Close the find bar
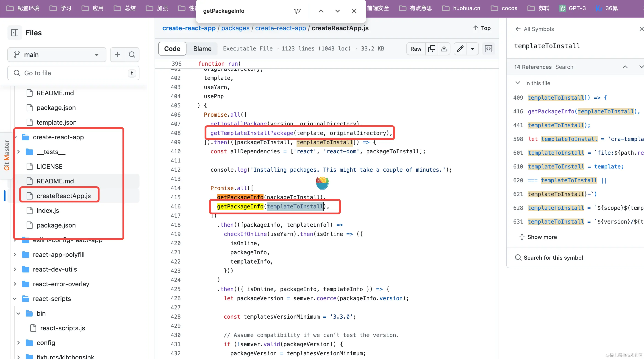The height and width of the screenshot is (359, 644). 354,11
